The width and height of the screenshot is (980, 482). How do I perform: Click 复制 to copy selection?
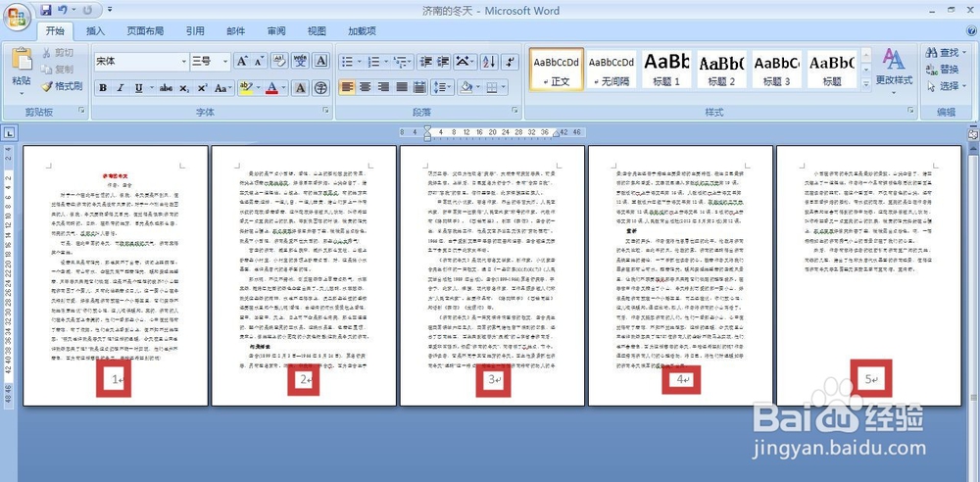(58, 70)
